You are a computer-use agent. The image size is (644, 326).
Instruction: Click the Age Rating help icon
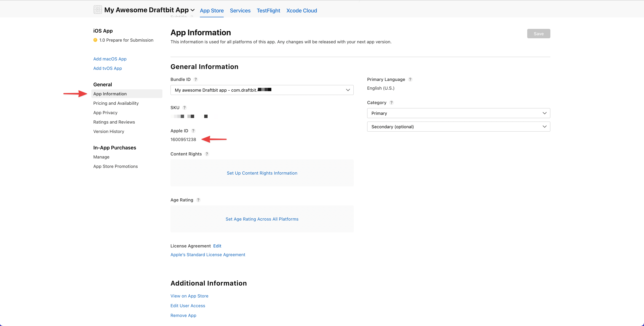198,200
